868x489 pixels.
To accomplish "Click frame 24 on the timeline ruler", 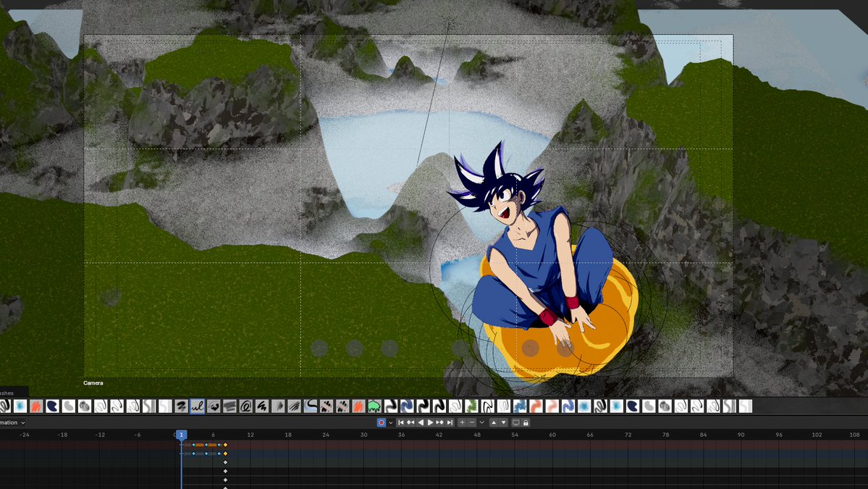I will [326, 435].
